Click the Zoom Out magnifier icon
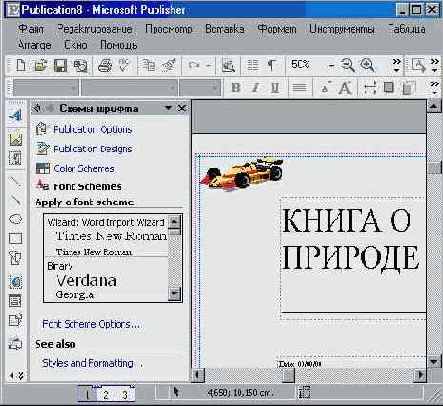Viewport: 443px width, 406px height. pos(348,65)
